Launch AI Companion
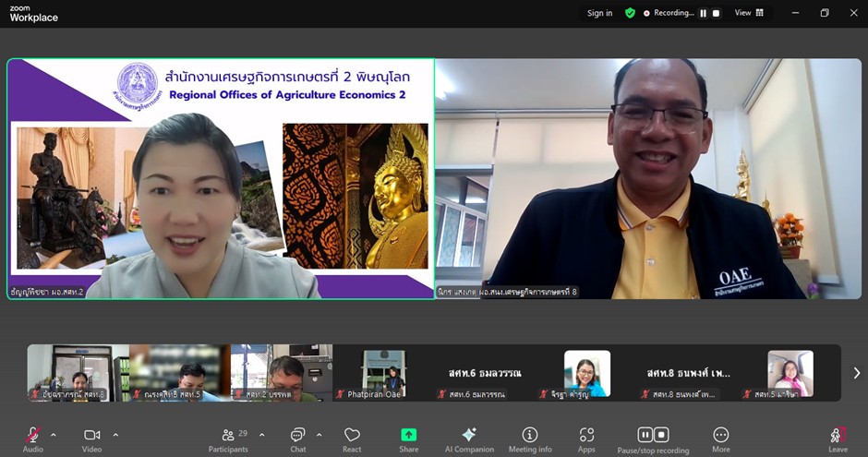 click(x=469, y=438)
